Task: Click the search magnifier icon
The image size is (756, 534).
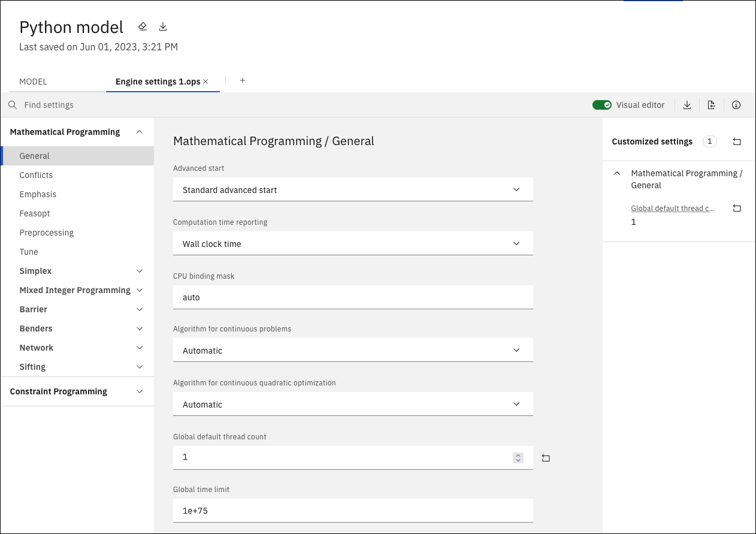Action: pos(13,105)
